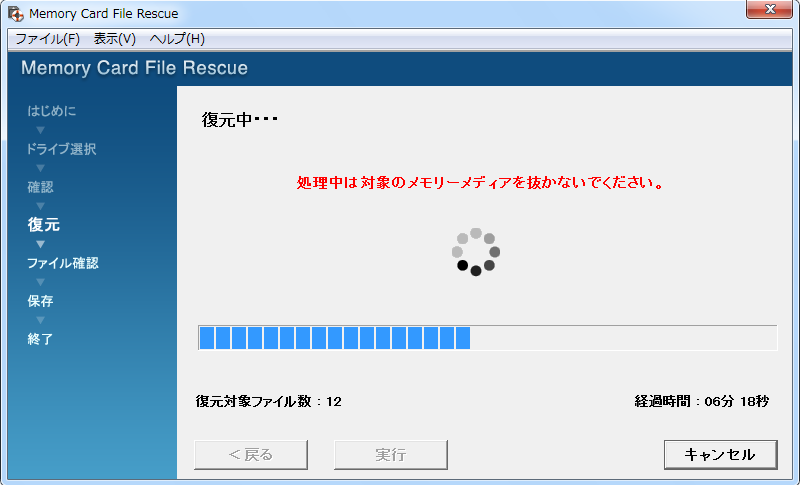Image resolution: width=800 pixels, height=485 pixels.
Task: Select the ドライブ選択 step in sidebar
Action: point(61,149)
